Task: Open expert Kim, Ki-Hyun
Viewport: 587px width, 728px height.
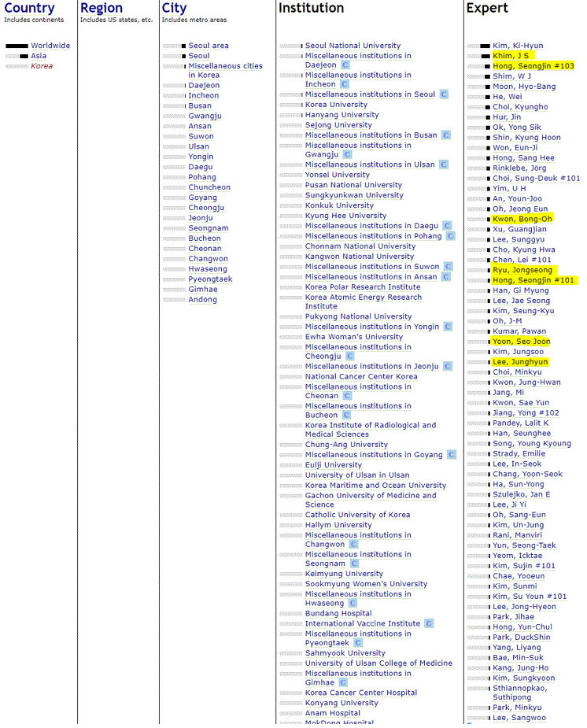Action: [518, 46]
